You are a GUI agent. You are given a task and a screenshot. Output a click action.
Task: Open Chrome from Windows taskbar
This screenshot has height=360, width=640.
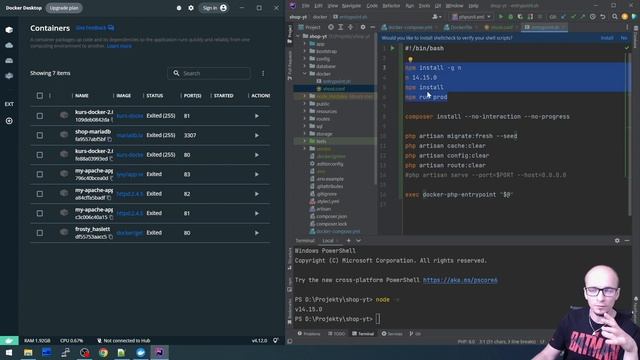pos(103,352)
